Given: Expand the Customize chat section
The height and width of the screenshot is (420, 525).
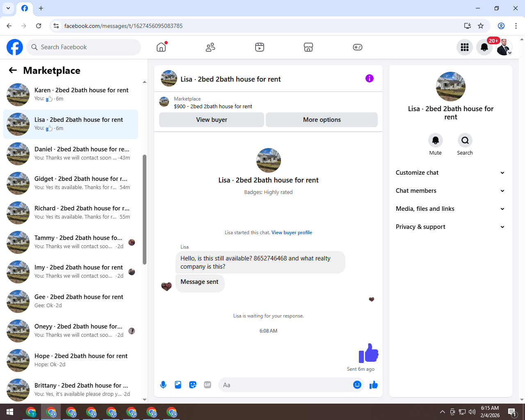Looking at the screenshot, I should tap(450, 173).
